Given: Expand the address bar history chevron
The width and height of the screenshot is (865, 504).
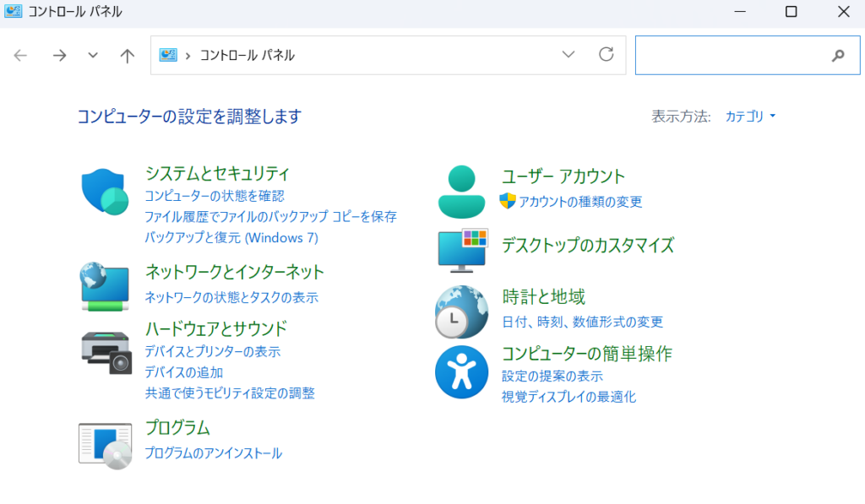Looking at the screenshot, I should tap(569, 55).
